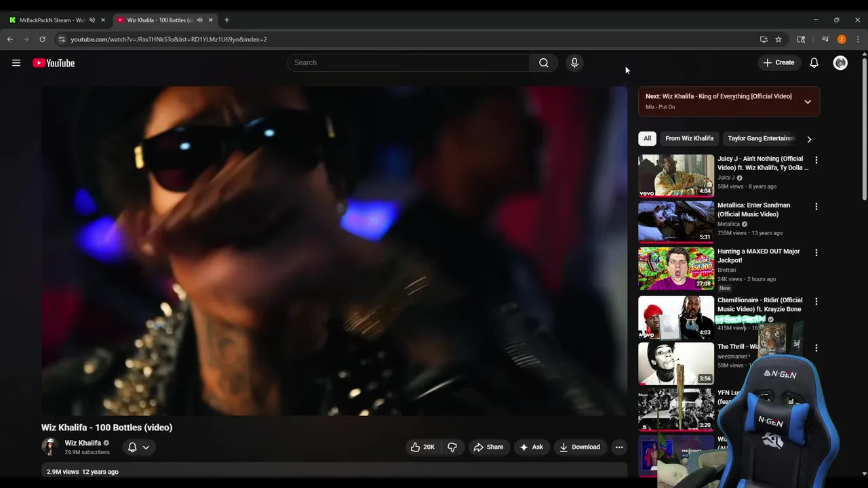
Task: Click the browser address bar URL
Action: 169,39
